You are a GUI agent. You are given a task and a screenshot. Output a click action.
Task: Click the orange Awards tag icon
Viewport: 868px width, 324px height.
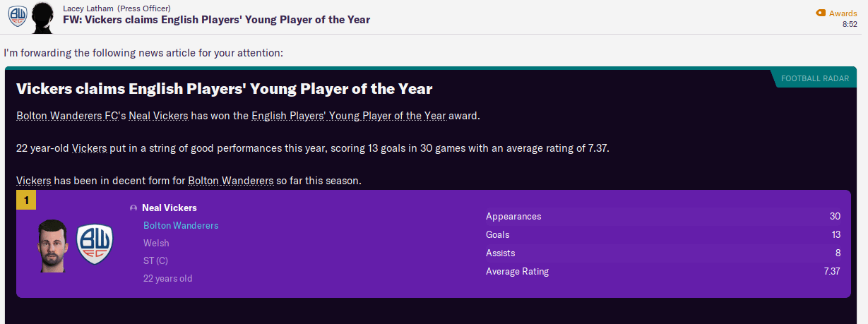[820, 13]
